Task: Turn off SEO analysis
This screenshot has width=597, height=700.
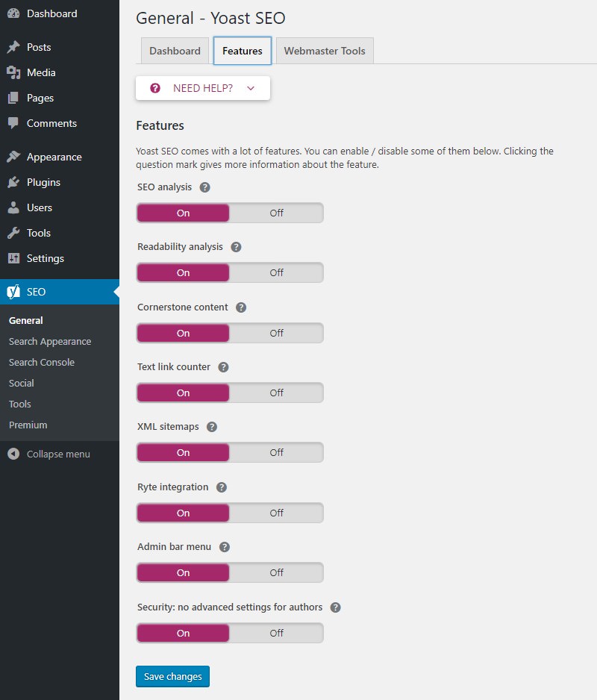Action: [x=276, y=213]
